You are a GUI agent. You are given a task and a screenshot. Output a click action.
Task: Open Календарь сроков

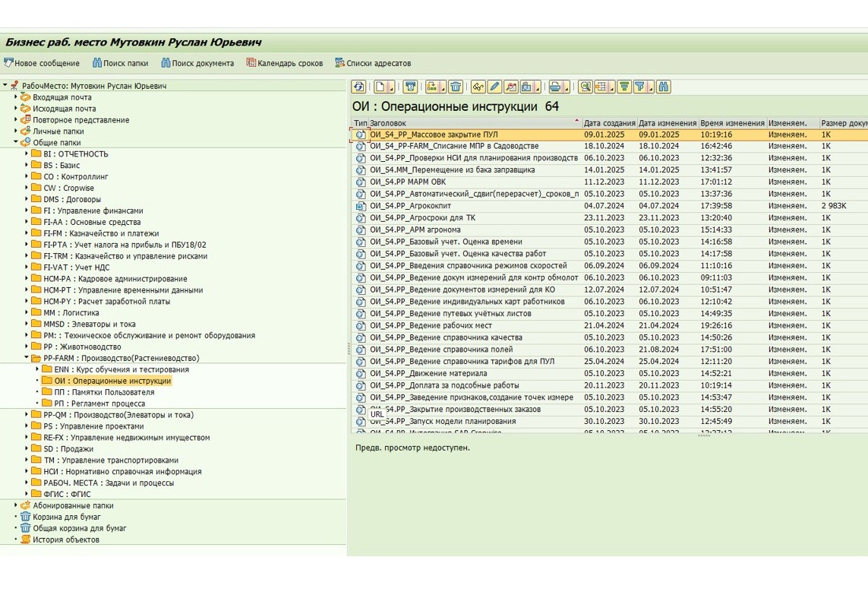pyautogui.click(x=285, y=63)
